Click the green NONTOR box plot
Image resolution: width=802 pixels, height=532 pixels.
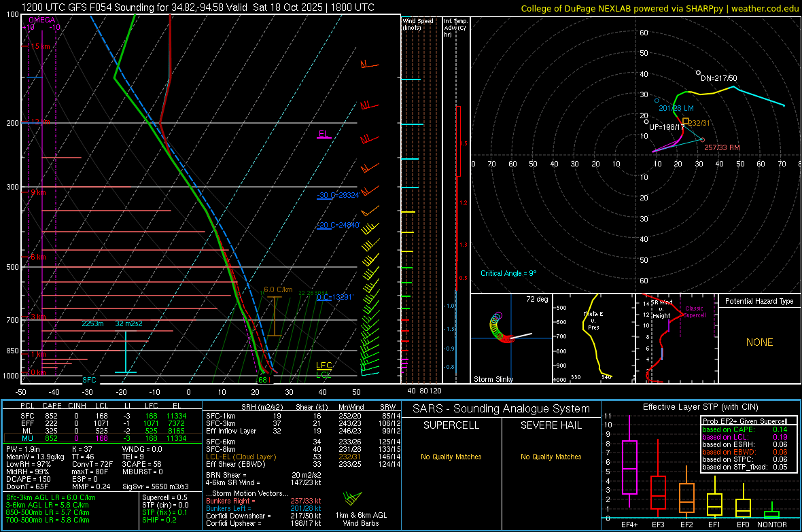[x=772, y=512]
